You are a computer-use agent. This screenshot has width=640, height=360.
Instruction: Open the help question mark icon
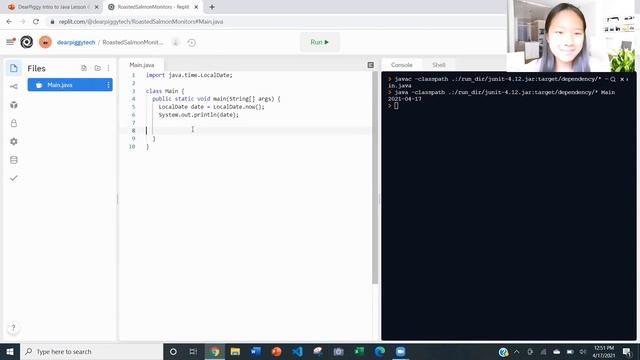pyautogui.click(x=13, y=327)
